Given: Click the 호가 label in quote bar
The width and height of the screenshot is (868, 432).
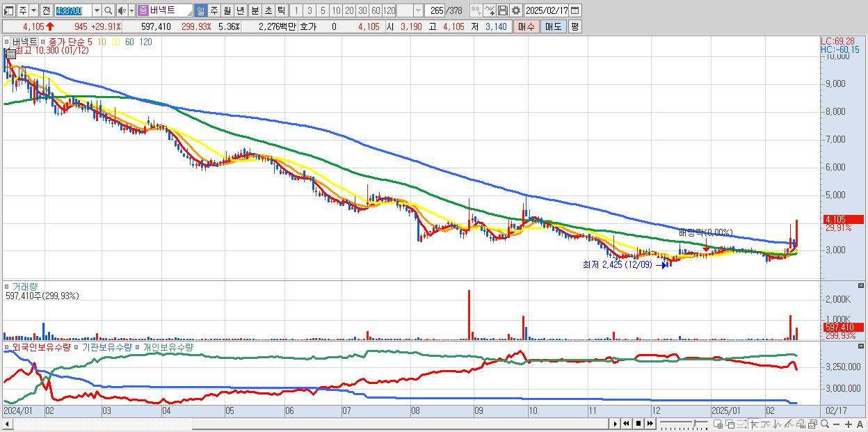Looking at the screenshot, I should tap(310, 26).
